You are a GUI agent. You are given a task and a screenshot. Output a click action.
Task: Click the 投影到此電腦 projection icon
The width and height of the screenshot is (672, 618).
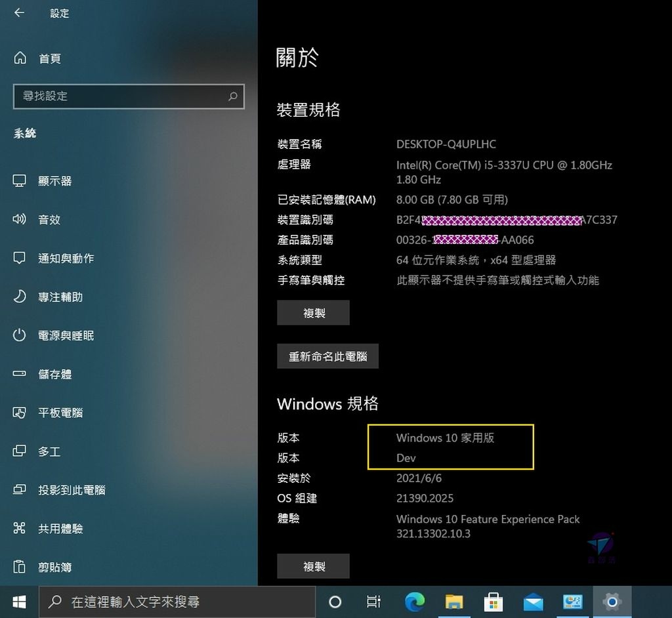click(x=19, y=489)
